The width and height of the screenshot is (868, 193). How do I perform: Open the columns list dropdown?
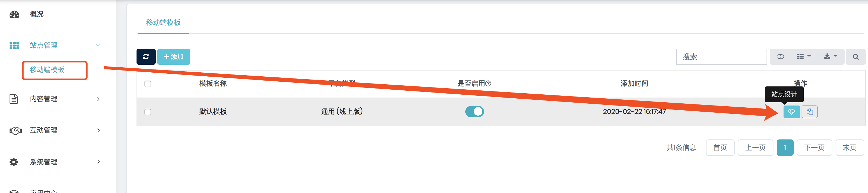[804, 57]
